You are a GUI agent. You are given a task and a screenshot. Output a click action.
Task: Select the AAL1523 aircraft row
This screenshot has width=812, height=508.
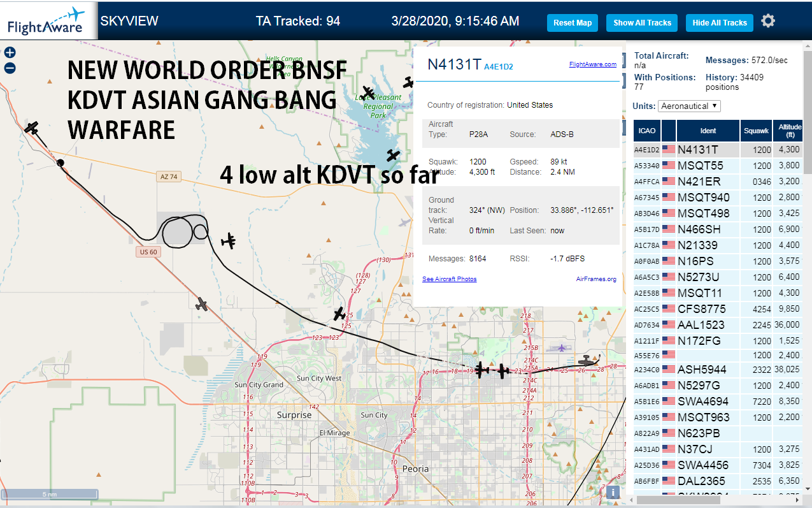click(718, 325)
